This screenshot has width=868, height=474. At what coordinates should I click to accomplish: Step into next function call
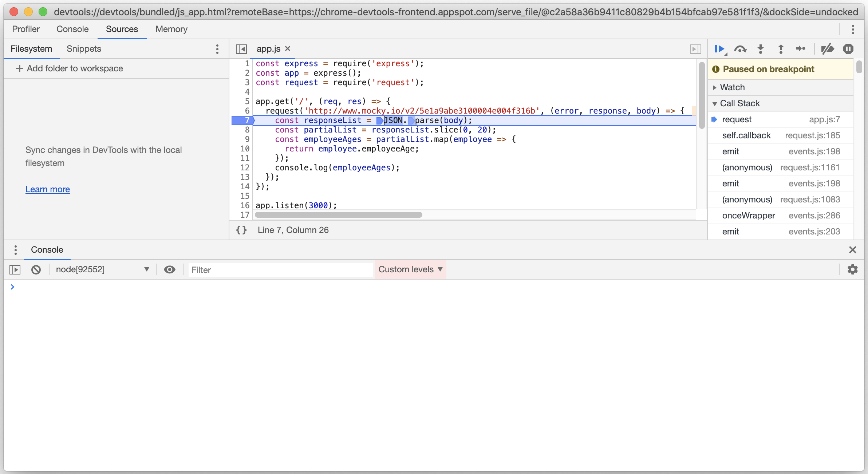click(760, 49)
